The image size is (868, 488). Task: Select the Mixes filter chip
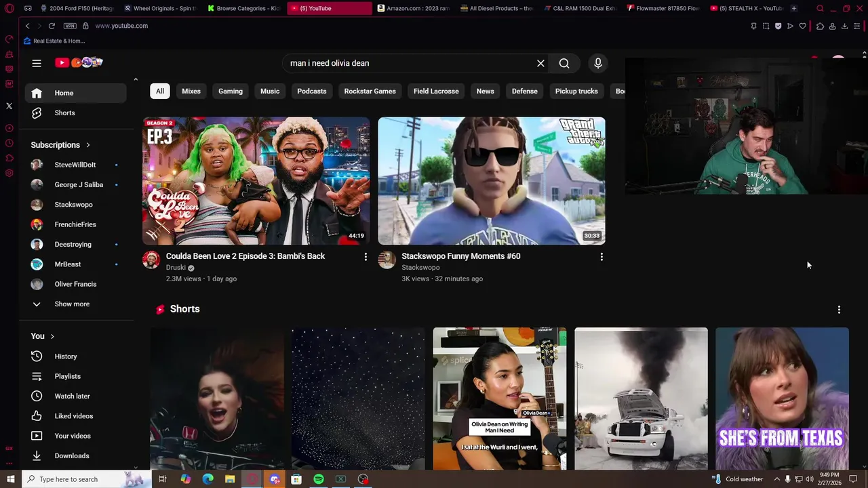point(191,91)
